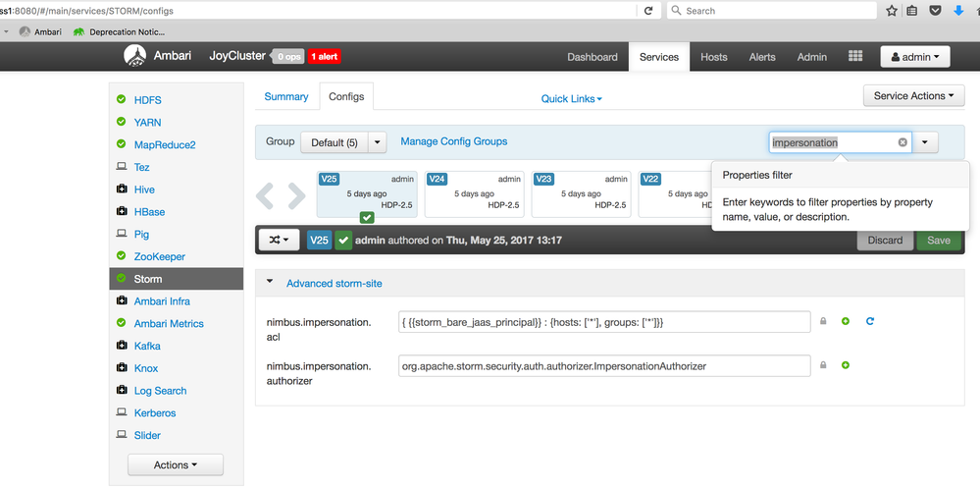Click the Tez client icon
980x489 pixels.
pyautogui.click(x=122, y=167)
